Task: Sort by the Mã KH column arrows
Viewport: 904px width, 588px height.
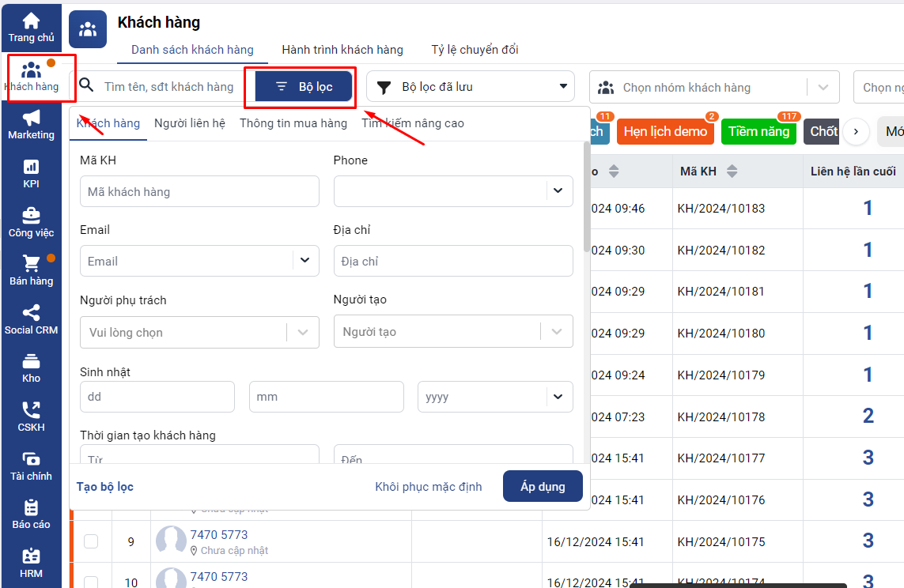Action: point(732,171)
